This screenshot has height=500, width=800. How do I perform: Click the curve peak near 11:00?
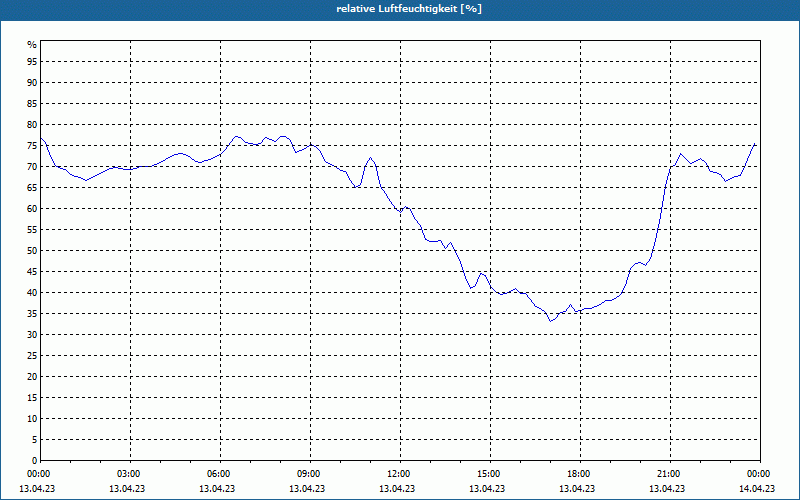(370, 158)
